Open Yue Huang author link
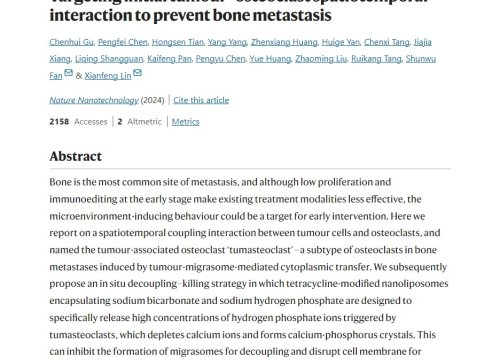The image size is (500, 360). pyautogui.click(x=270, y=59)
